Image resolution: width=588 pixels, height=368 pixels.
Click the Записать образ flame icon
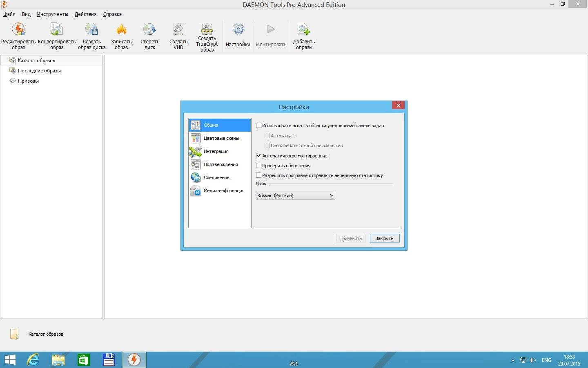(121, 29)
